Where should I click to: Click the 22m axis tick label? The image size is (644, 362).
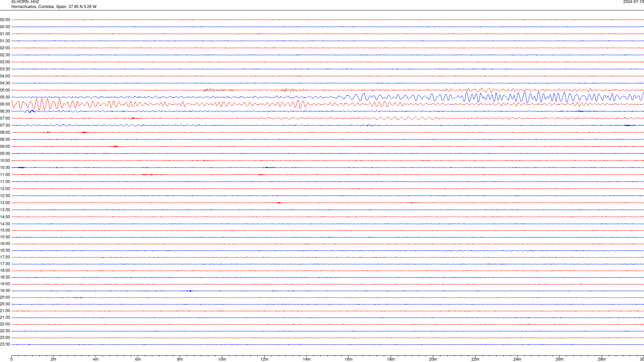tap(475, 359)
